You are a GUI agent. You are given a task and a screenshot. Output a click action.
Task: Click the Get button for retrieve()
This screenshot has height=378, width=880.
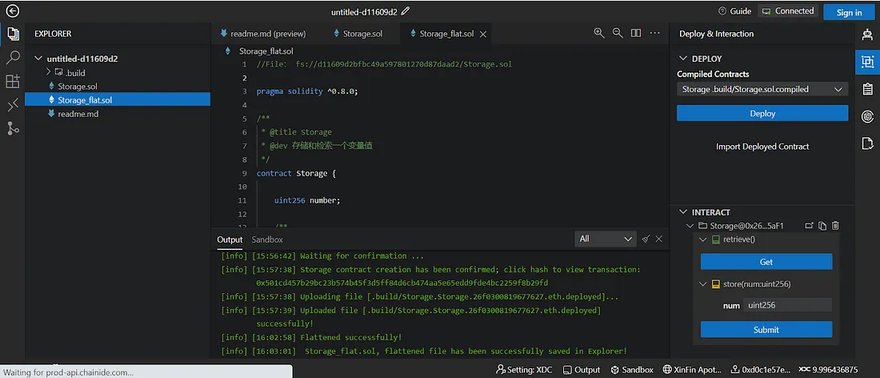pyautogui.click(x=766, y=262)
